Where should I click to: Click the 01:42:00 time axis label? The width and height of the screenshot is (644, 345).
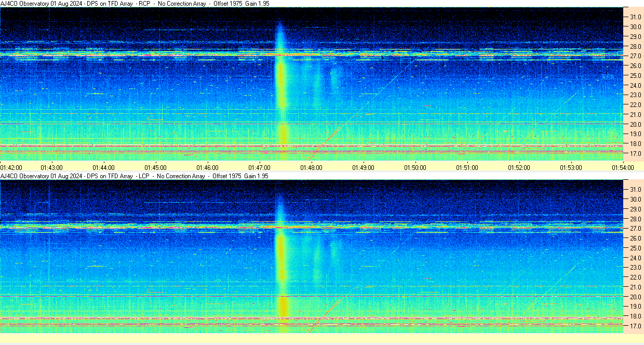(x=11, y=167)
